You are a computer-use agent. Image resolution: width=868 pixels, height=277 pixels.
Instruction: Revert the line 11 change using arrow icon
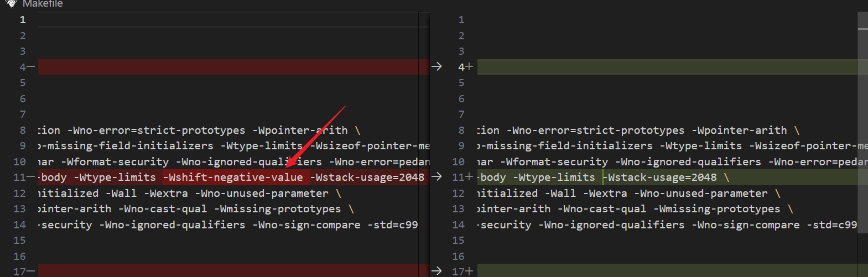[436, 177]
